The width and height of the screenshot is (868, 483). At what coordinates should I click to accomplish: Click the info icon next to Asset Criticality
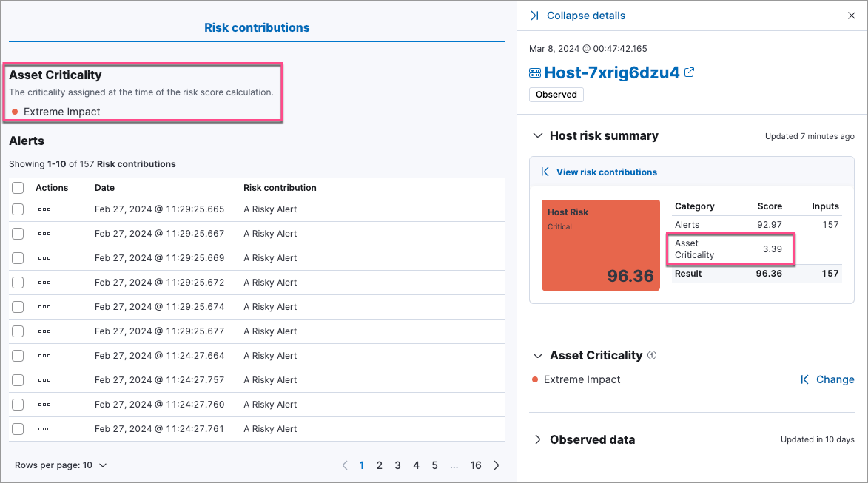click(x=651, y=355)
